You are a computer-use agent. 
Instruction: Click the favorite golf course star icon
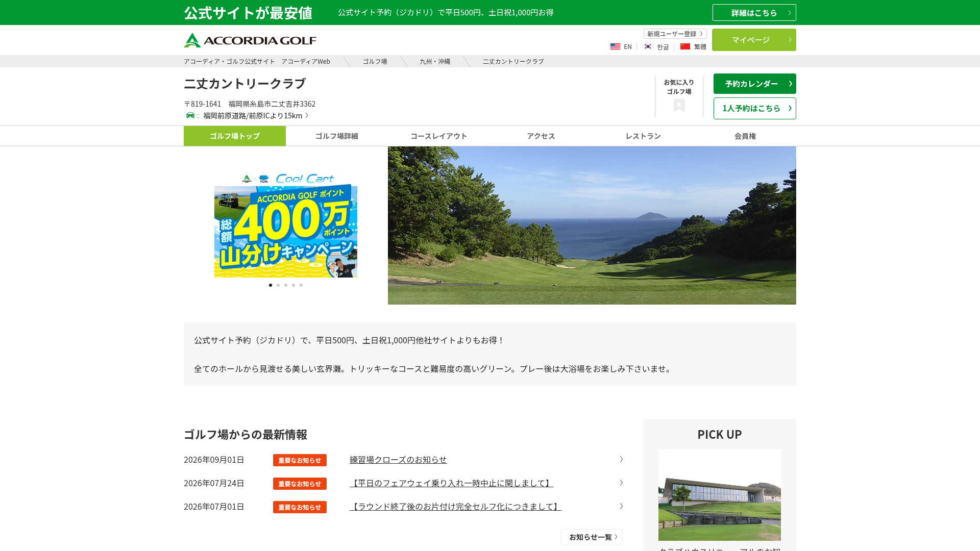point(679,105)
